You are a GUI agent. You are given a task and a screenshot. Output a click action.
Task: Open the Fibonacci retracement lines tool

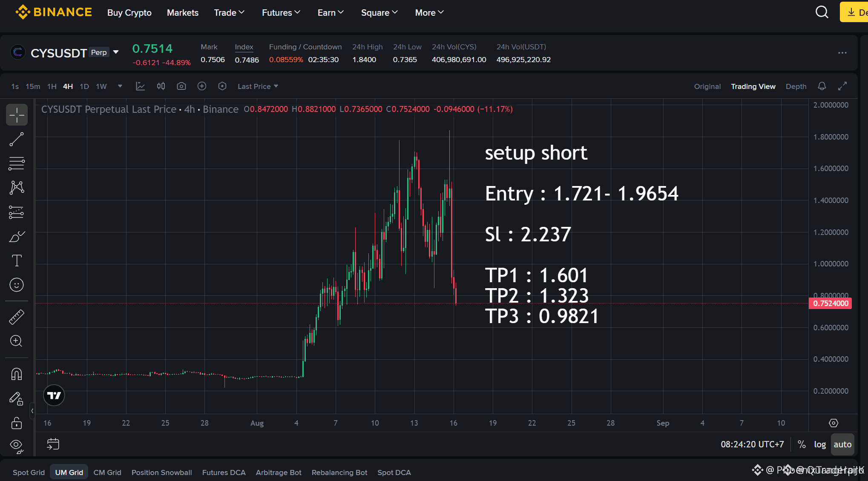click(x=17, y=163)
